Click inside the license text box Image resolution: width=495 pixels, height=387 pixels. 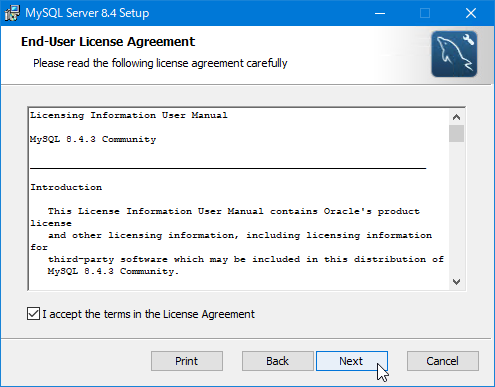click(x=238, y=199)
